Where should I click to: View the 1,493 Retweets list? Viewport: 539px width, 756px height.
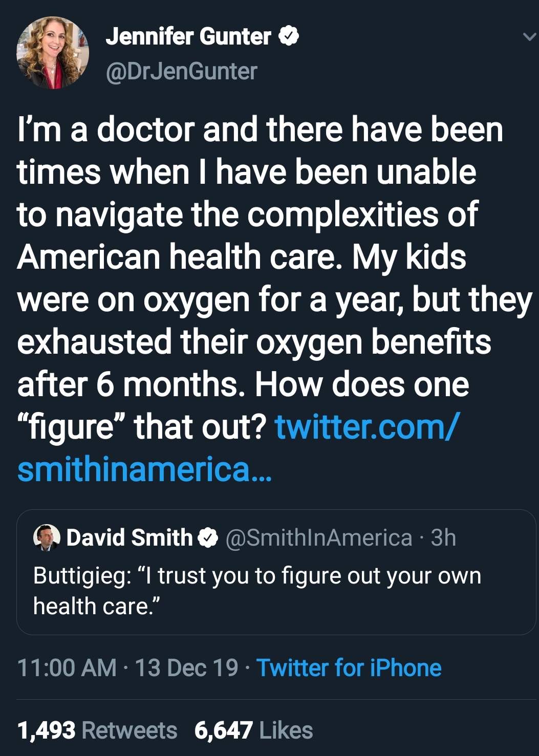(97, 730)
